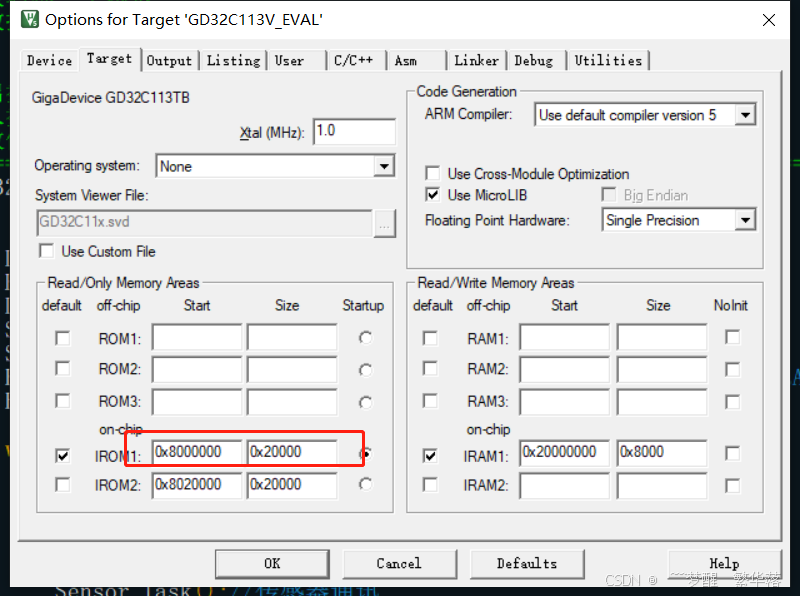800x596 pixels.
Task: Enable NoInit for IRAM1
Action: (x=733, y=453)
